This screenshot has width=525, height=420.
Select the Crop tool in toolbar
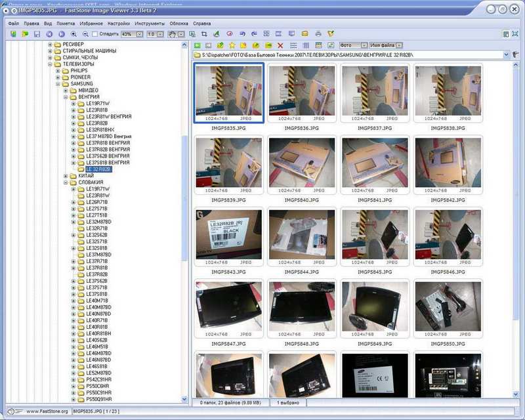(x=205, y=33)
